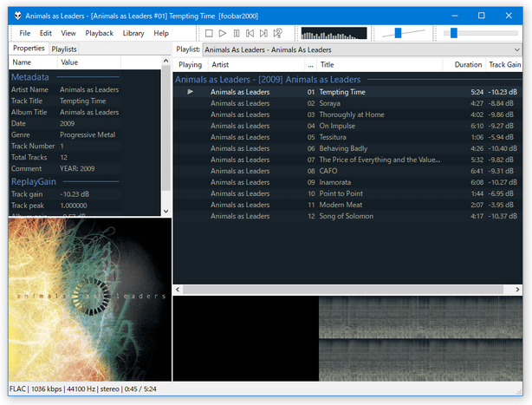Click the Name column header
This screenshot has height=405, width=532.
click(33, 62)
